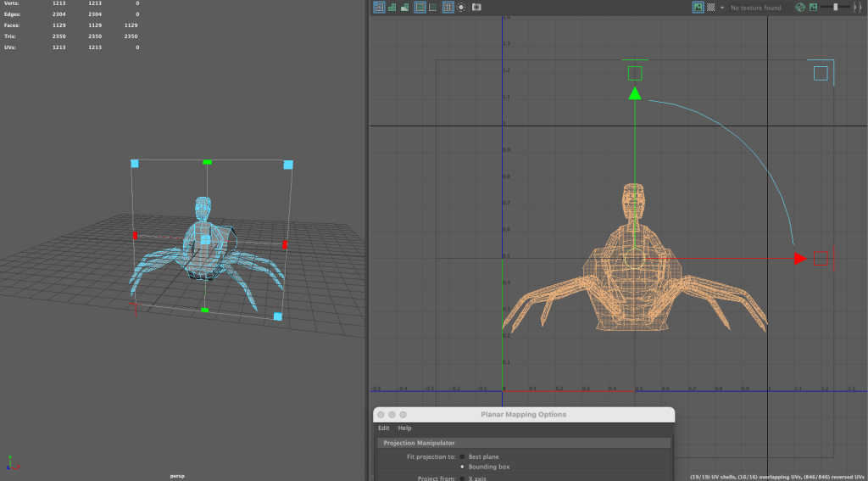Click Planar Mapping Options title bar
The image size is (868, 481).
click(524, 415)
